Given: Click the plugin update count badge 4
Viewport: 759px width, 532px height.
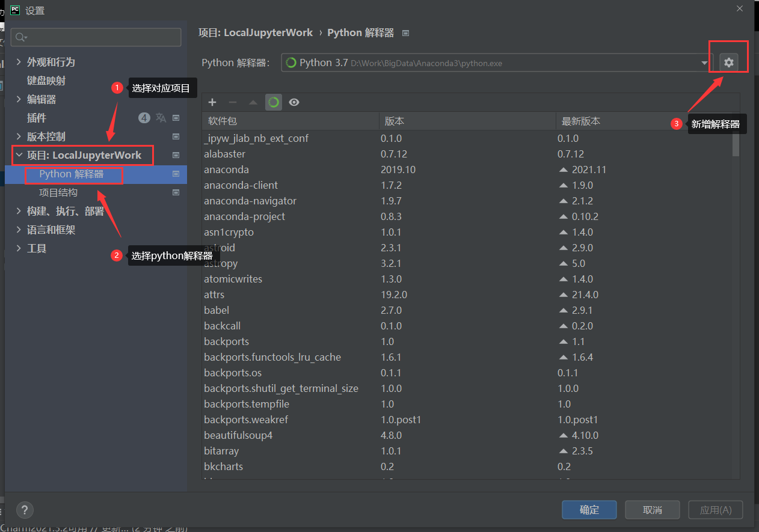Looking at the screenshot, I should [x=144, y=118].
